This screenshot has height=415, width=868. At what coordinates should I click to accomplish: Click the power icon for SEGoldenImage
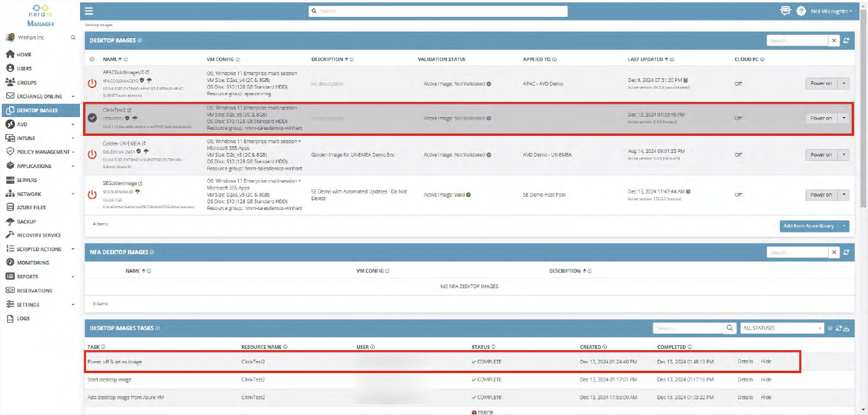(x=92, y=194)
